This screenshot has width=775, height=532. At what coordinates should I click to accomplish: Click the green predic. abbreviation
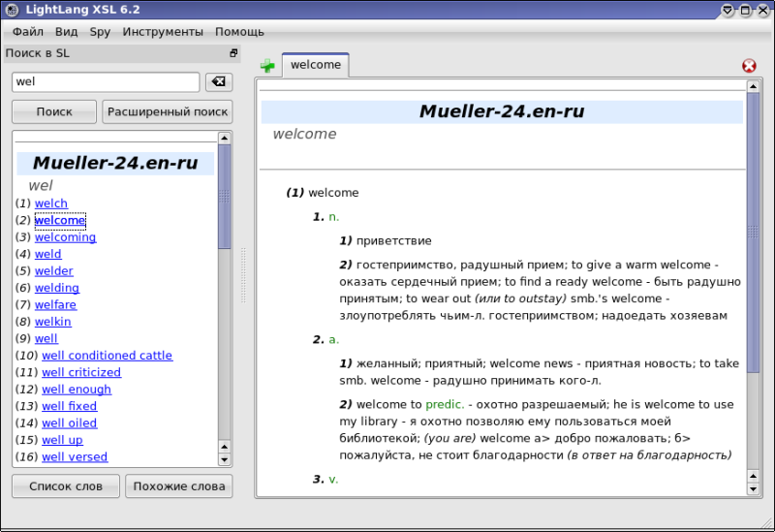(x=445, y=404)
